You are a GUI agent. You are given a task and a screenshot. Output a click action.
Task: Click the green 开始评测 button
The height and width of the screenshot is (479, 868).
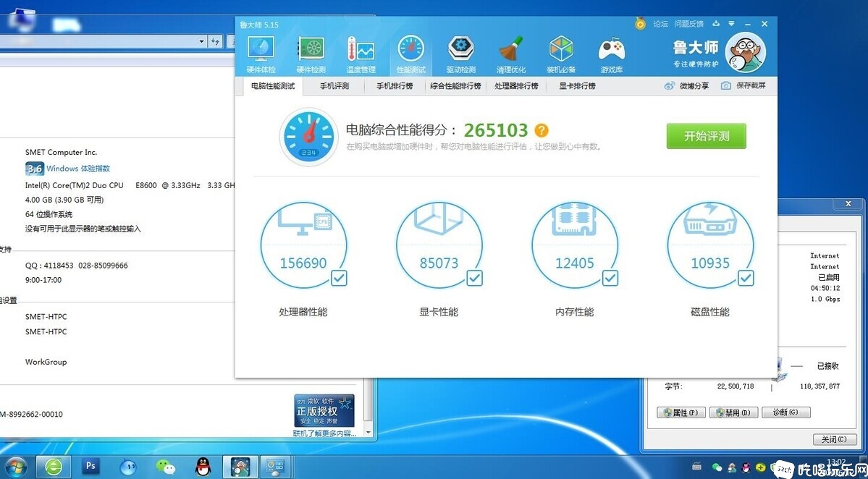[x=707, y=136]
